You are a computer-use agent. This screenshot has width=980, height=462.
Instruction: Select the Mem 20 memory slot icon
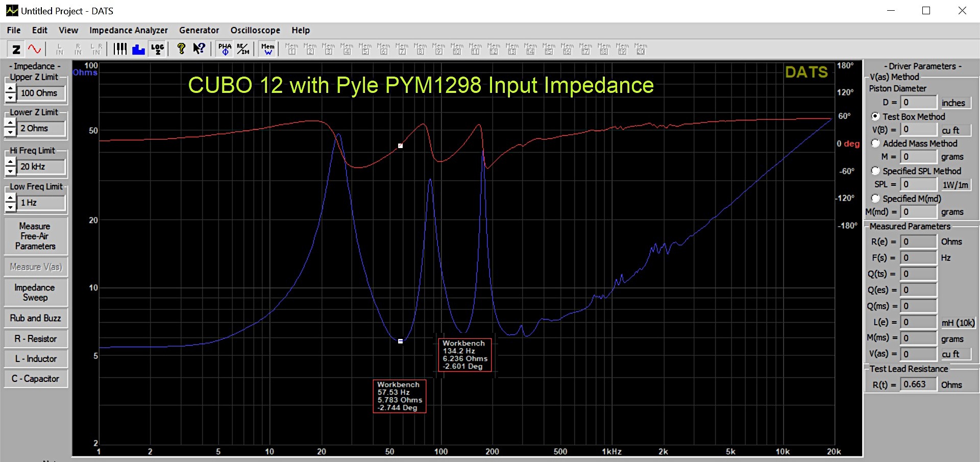pos(641,49)
